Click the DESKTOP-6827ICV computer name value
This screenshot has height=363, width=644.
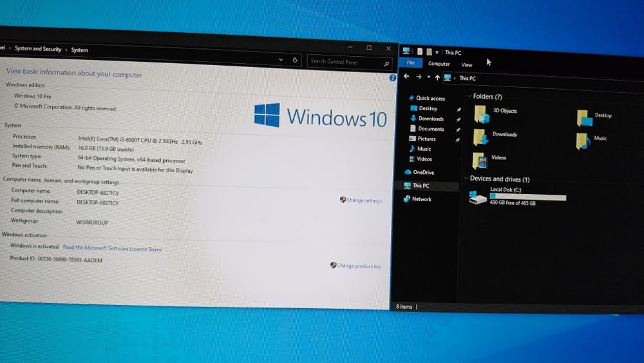tap(98, 192)
